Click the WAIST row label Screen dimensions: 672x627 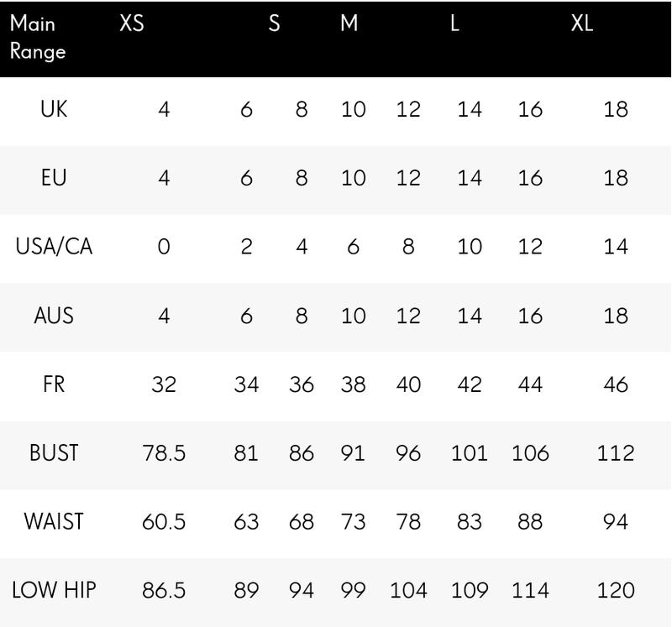tap(54, 522)
